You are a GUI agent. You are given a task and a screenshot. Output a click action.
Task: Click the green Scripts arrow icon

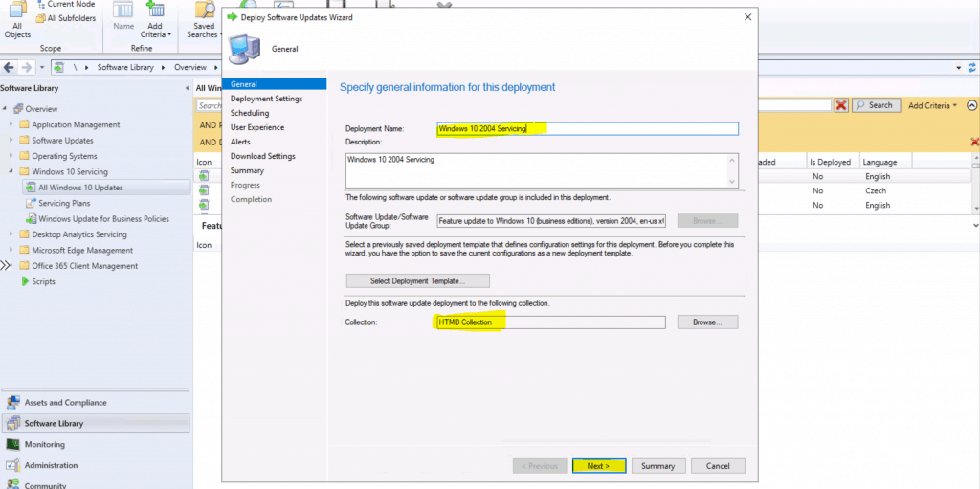[x=25, y=281]
